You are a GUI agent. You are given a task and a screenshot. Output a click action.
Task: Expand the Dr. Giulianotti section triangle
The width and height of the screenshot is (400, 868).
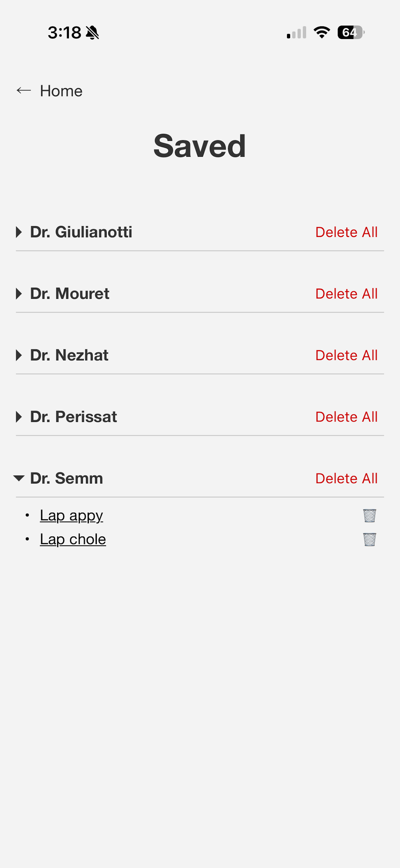click(x=19, y=232)
